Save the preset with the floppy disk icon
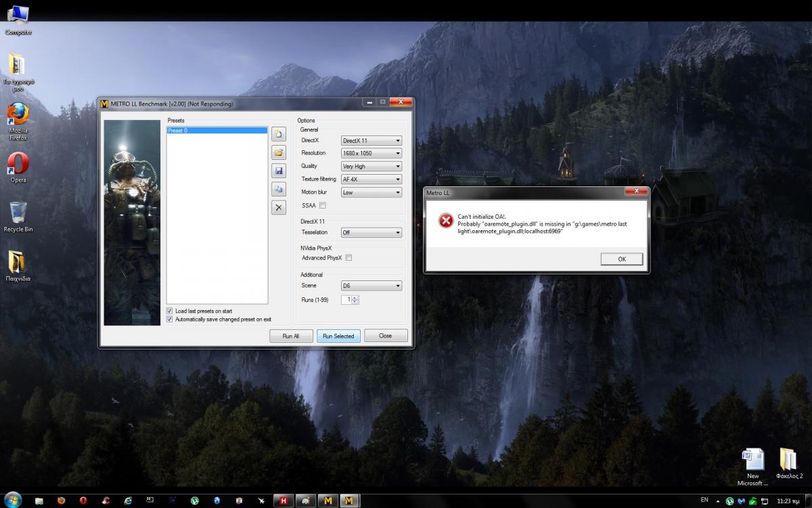The image size is (812, 508). pos(278,171)
